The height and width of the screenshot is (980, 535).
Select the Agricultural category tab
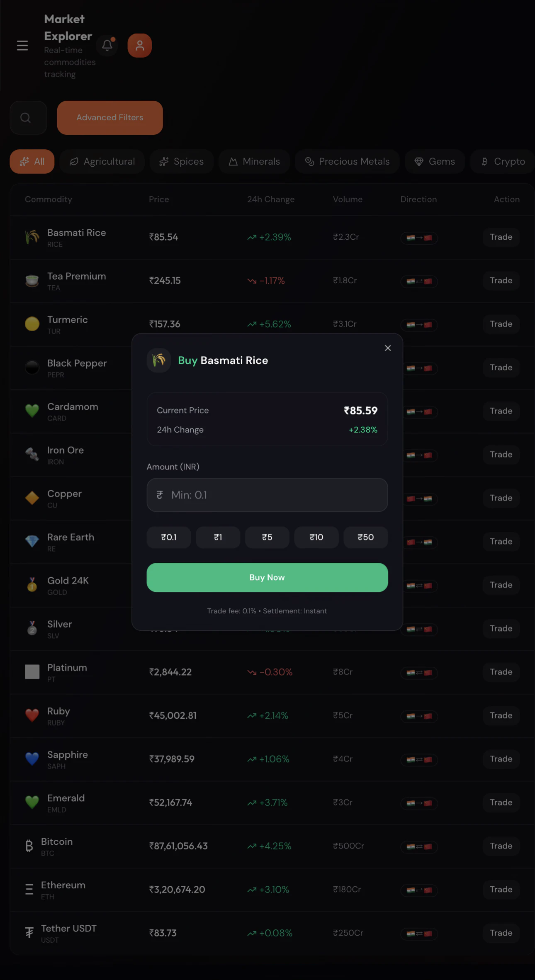tap(102, 161)
